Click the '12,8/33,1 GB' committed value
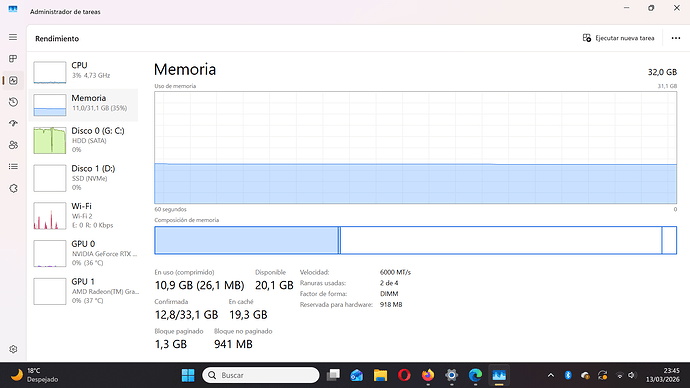690x388 pixels. pyautogui.click(x=186, y=315)
